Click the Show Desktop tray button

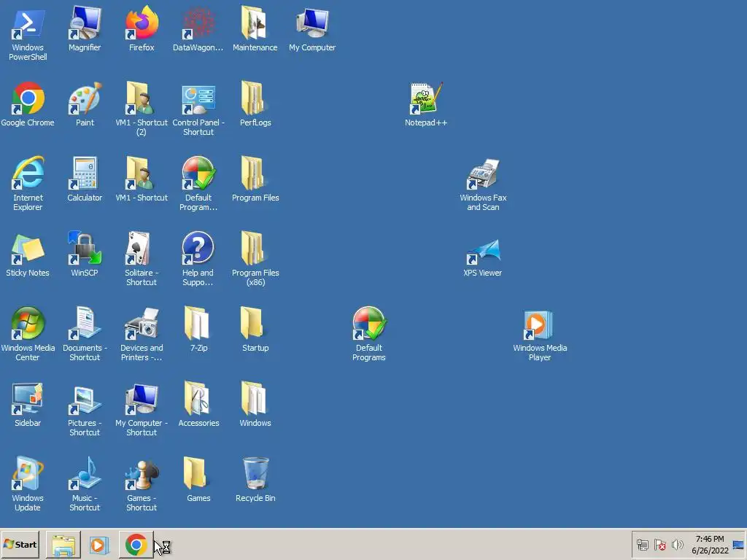tap(739, 545)
